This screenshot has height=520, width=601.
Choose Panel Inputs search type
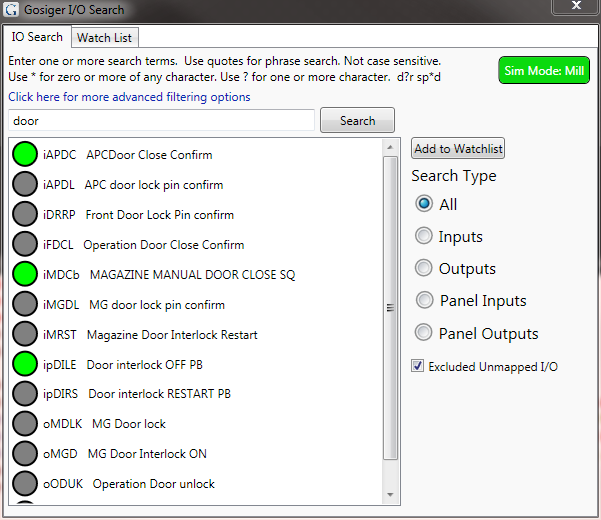[x=424, y=301]
